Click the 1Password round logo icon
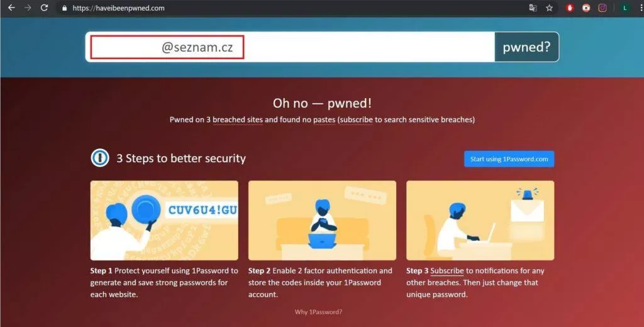644x327 pixels. point(100,158)
